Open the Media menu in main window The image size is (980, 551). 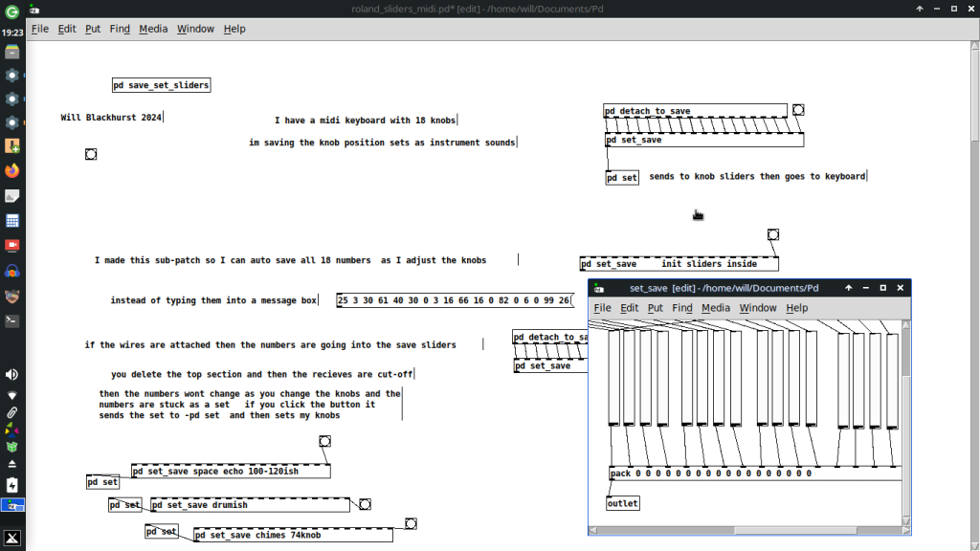tap(153, 29)
